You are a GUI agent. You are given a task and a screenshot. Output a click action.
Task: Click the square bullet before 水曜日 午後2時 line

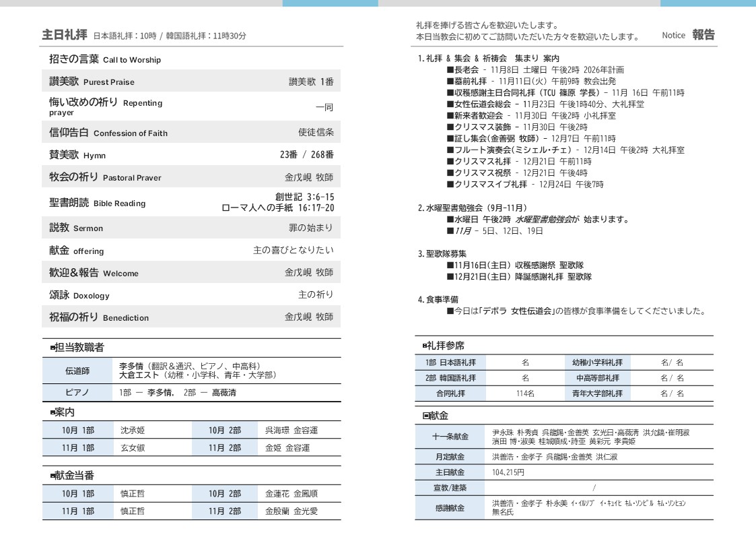coord(450,220)
